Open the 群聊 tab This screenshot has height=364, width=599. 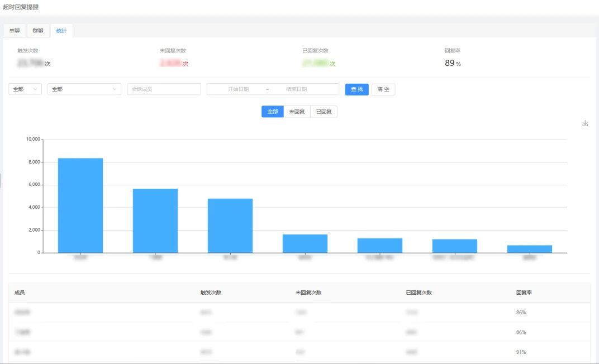tap(38, 31)
